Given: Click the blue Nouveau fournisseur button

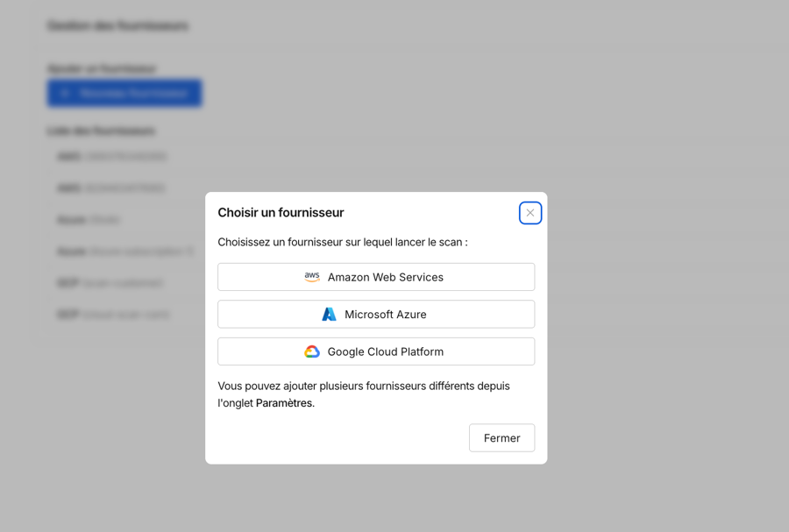Looking at the screenshot, I should point(124,93).
